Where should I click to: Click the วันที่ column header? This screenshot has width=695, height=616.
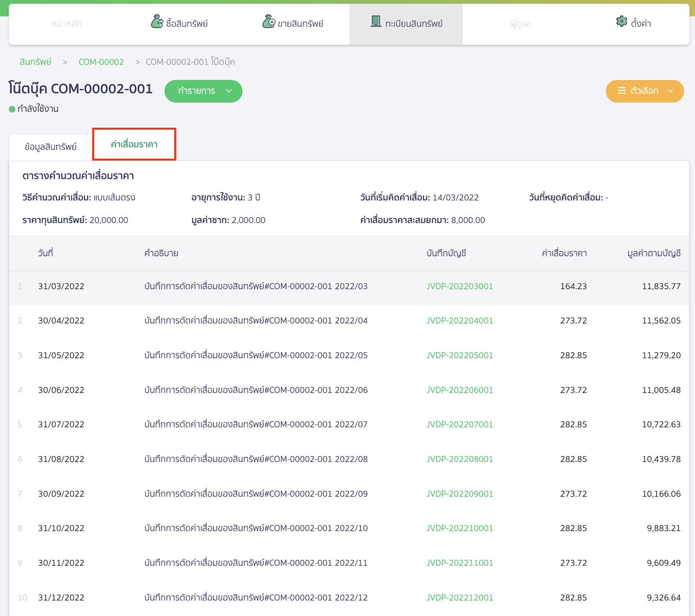tap(45, 253)
